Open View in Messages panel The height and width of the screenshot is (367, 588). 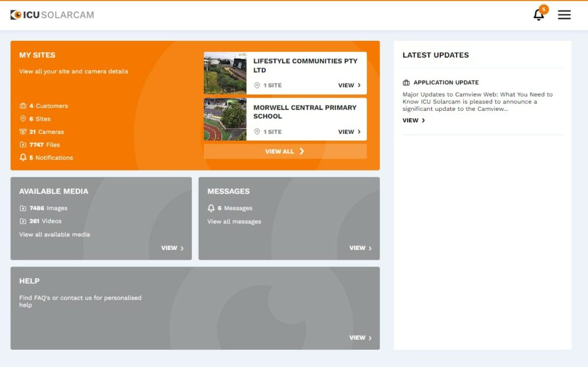tap(361, 248)
